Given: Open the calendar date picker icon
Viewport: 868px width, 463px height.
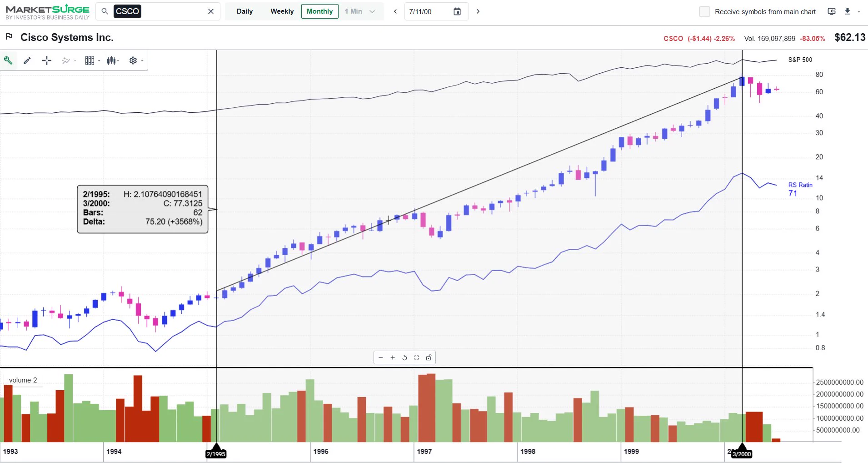Looking at the screenshot, I should pos(457,11).
